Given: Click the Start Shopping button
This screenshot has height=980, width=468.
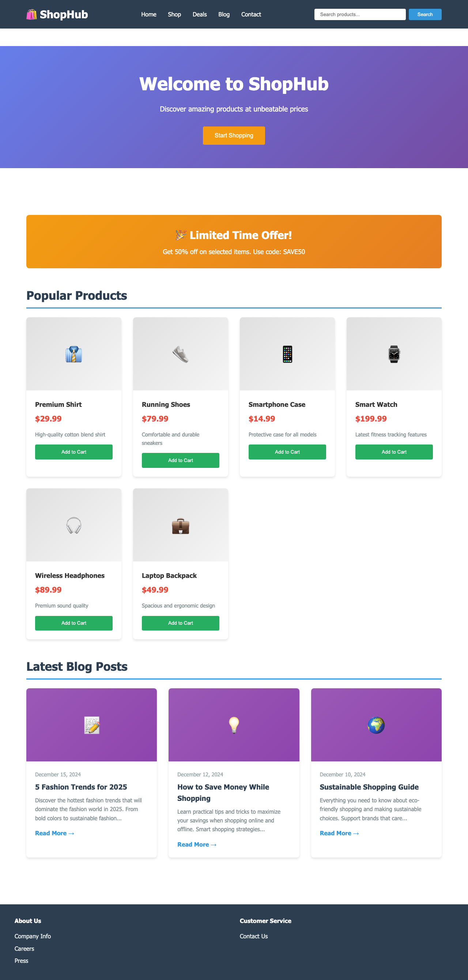Looking at the screenshot, I should click(x=234, y=136).
